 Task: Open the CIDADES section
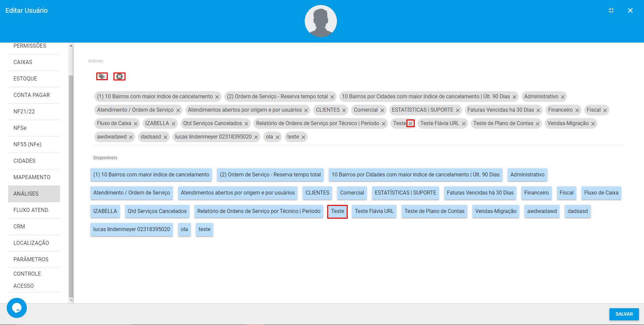tap(24, 161)
